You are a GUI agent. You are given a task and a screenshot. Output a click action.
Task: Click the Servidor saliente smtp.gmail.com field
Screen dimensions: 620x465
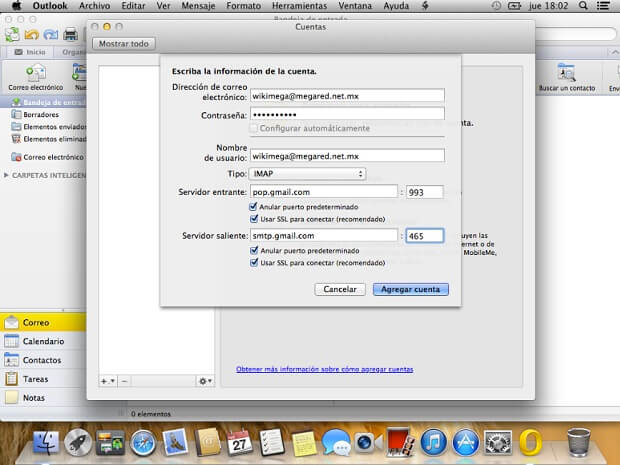(324, 236)
